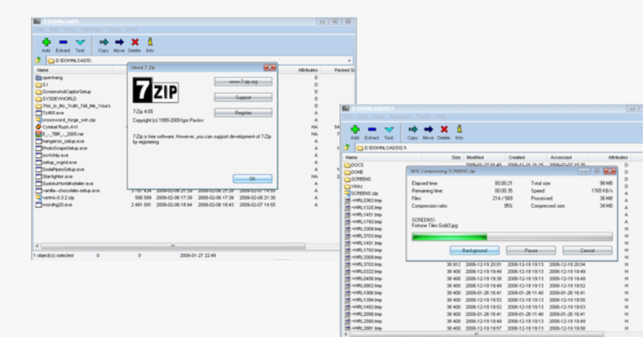The height and width of the screenshot is (337, 644).
Task: Click Copy icon in window with compression dialog
Action: [413, 130]
